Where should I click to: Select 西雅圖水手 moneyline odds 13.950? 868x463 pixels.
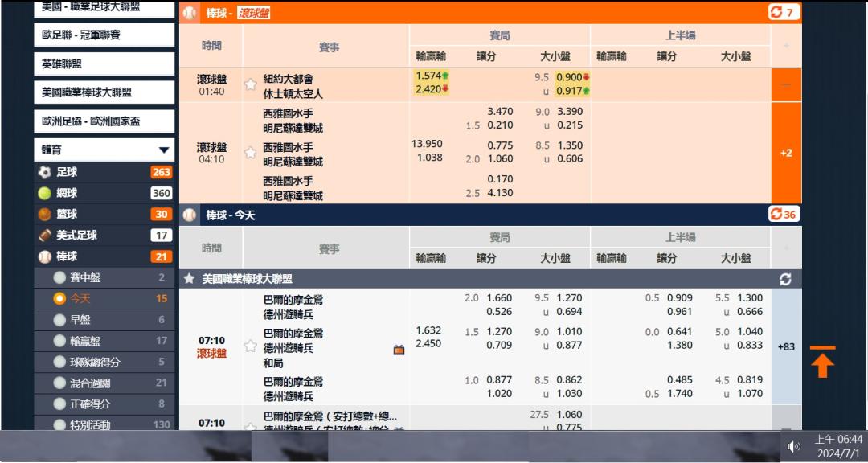[427, 144]
